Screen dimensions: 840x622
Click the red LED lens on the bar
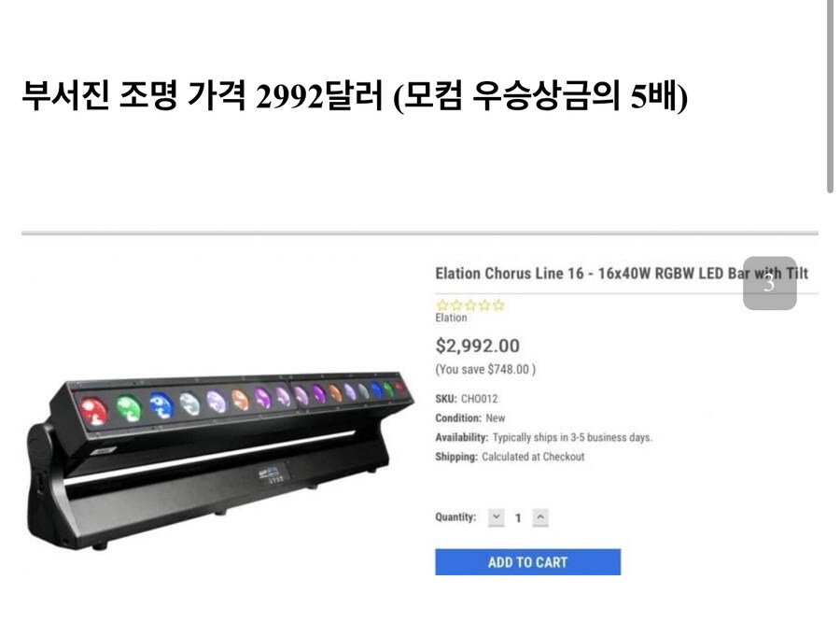[93, 411]
